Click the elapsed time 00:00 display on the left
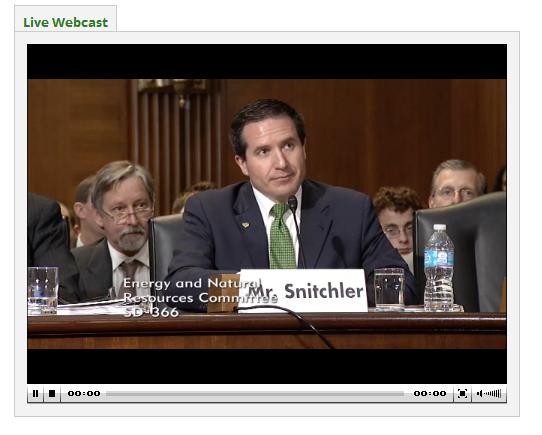This screenshot has width=542, height=435. (84, 394)
